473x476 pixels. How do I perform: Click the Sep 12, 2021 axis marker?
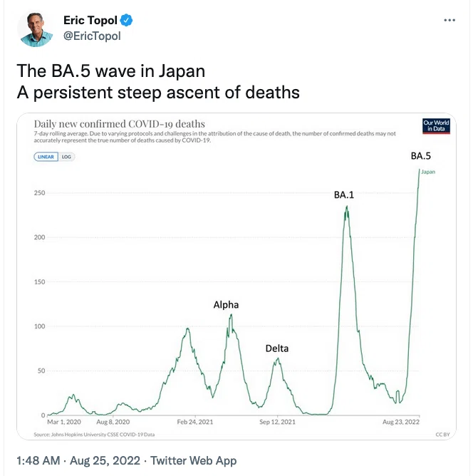[x=277, y=422]
